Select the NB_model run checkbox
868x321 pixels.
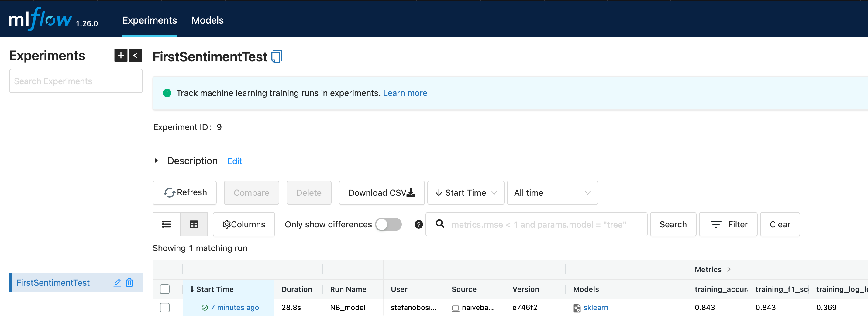(x=165, y=308)
